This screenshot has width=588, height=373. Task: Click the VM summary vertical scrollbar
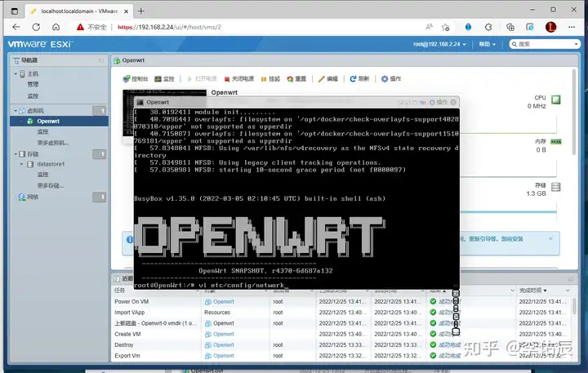pyautogui.click(x=574, y=112)
